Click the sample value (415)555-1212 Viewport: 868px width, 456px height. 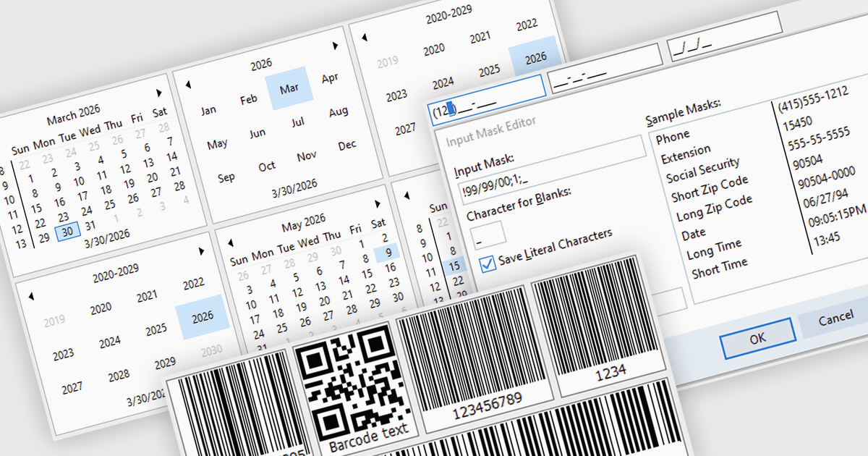[813, 101]
